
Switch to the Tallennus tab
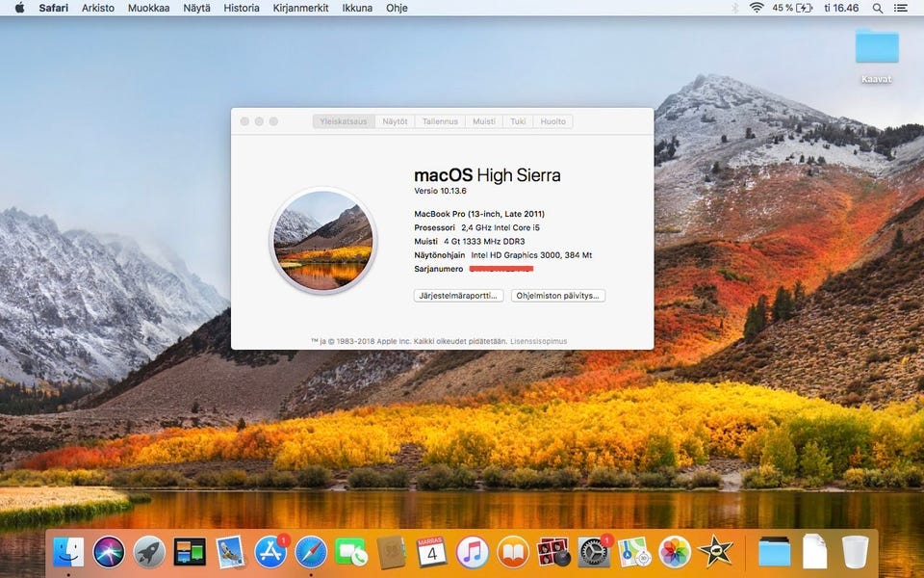tap(440, 121)
